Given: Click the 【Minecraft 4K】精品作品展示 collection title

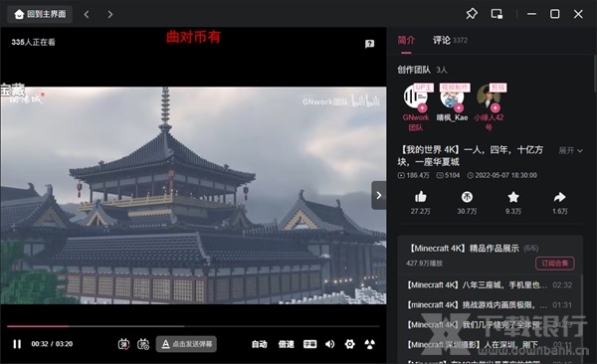Looking at the screenshot, I should pos(464,249).
